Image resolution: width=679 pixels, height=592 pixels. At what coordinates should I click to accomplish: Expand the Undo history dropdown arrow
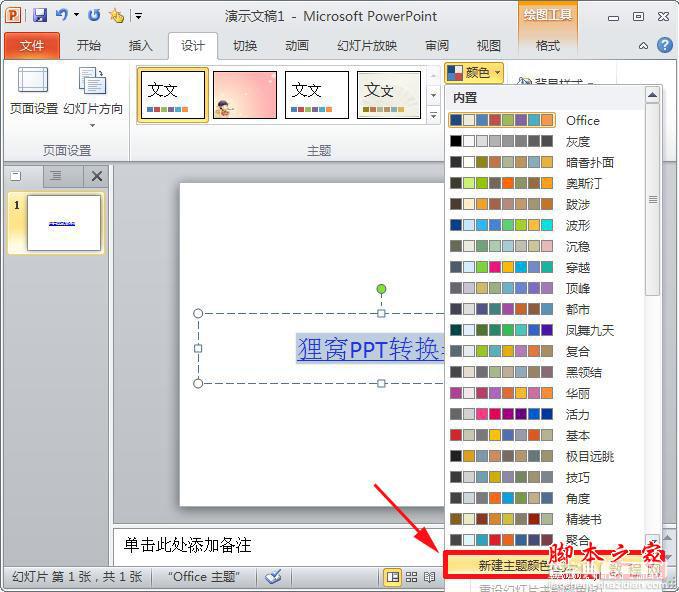(76, 15)
